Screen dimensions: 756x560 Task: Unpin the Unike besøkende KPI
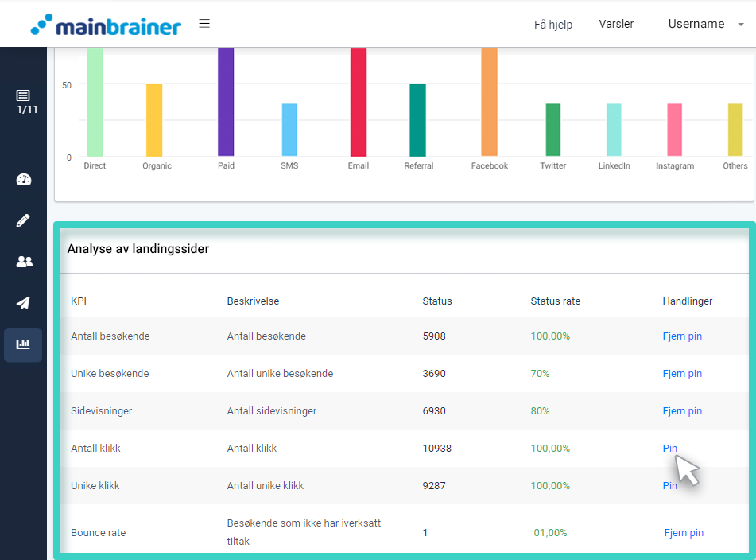(x=682, y=374)
